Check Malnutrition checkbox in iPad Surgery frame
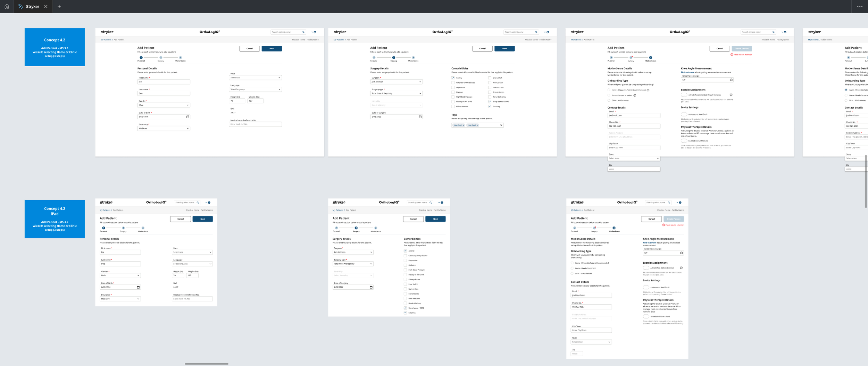The width and height of the screenshot is (868, 366). (405, 289)
